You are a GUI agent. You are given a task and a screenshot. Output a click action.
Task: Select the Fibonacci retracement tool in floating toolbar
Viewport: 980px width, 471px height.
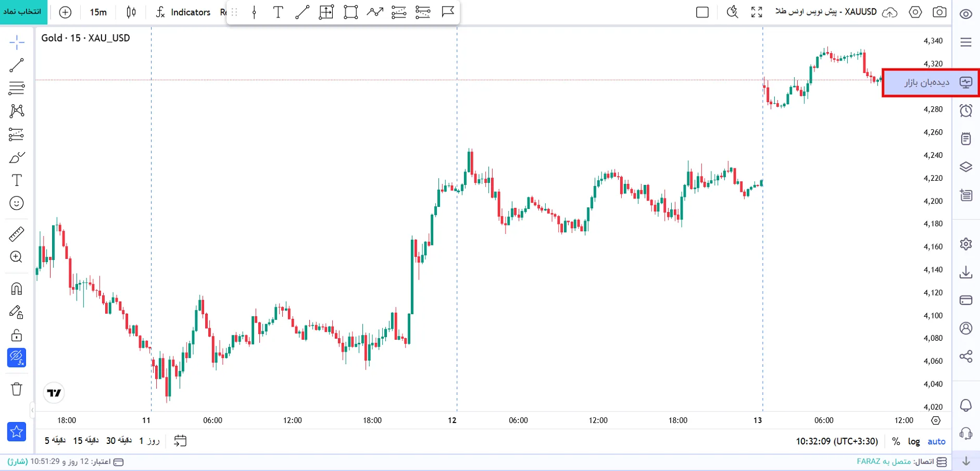[x=399, y=12]
